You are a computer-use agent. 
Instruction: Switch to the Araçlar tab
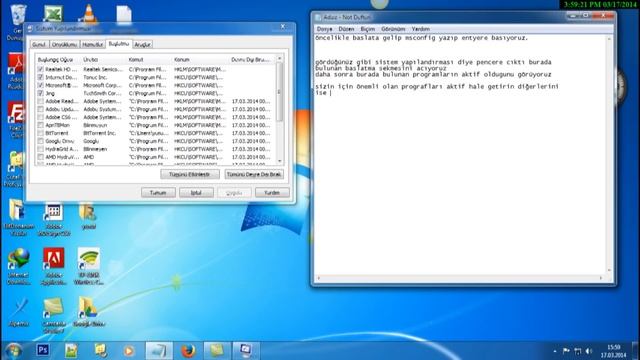point(142,44)
